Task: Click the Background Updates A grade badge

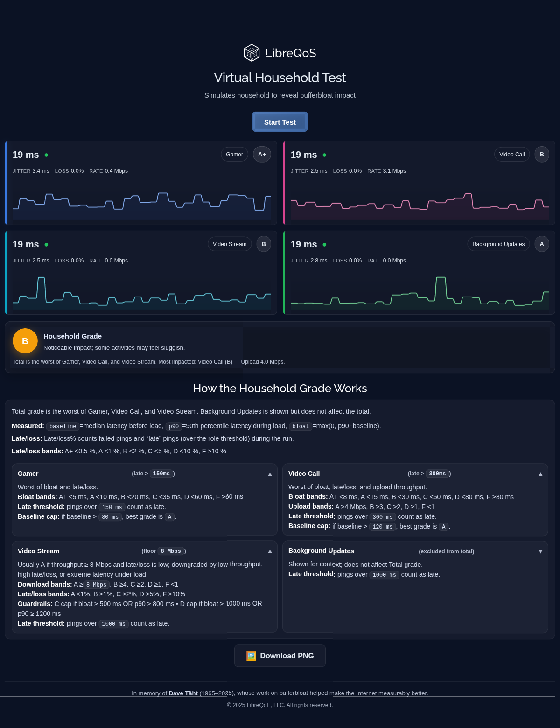Action: tap(541, 244)
